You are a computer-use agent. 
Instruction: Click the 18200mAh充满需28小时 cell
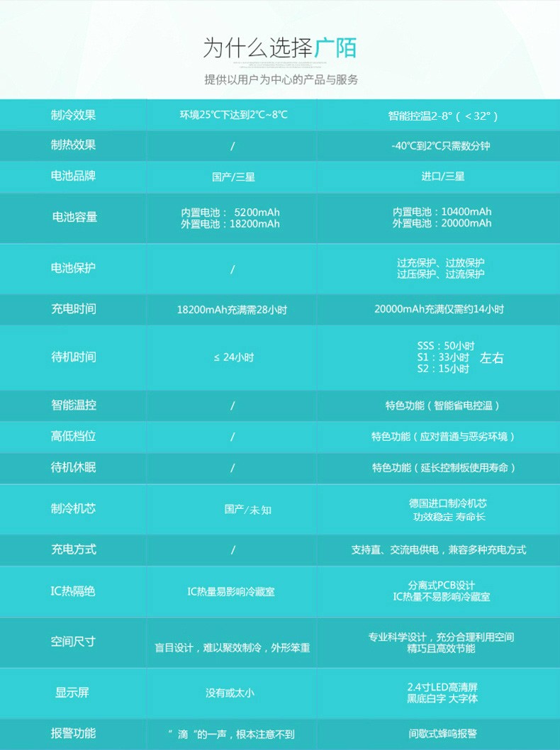coord(232,310)
